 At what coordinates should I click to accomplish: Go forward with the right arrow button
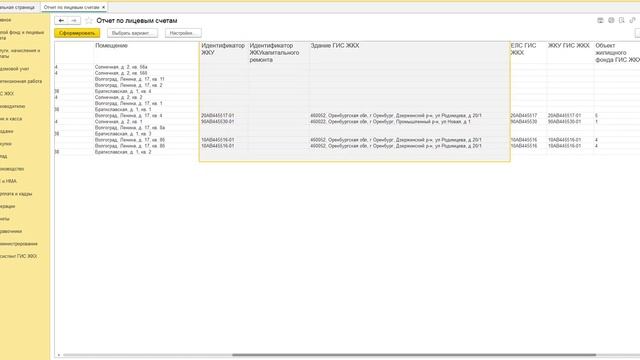[x=74, y=20]
